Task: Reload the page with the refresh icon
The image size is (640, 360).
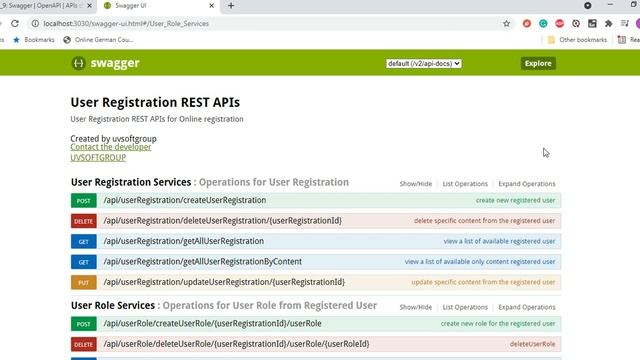Action: tap(15, 24)
